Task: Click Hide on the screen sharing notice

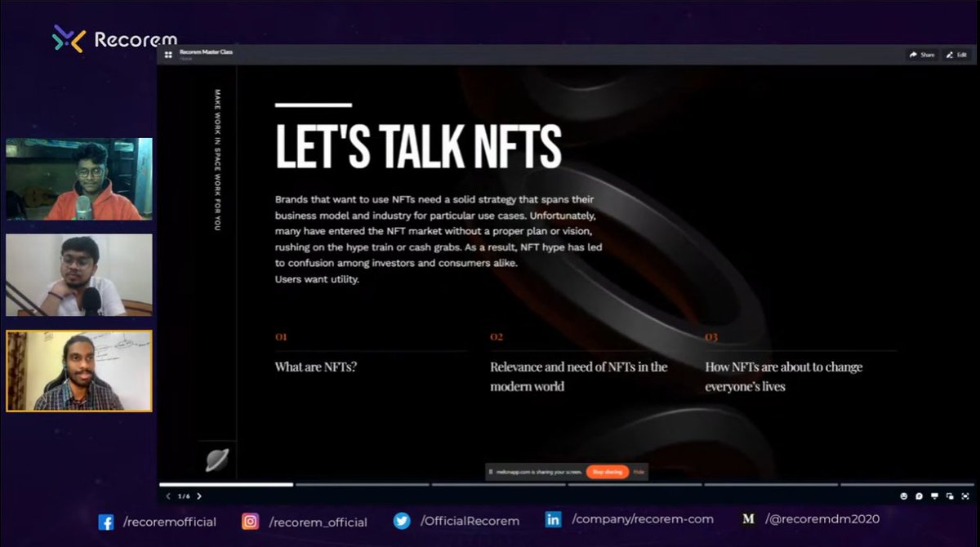Action: click(x=639, y=472)
